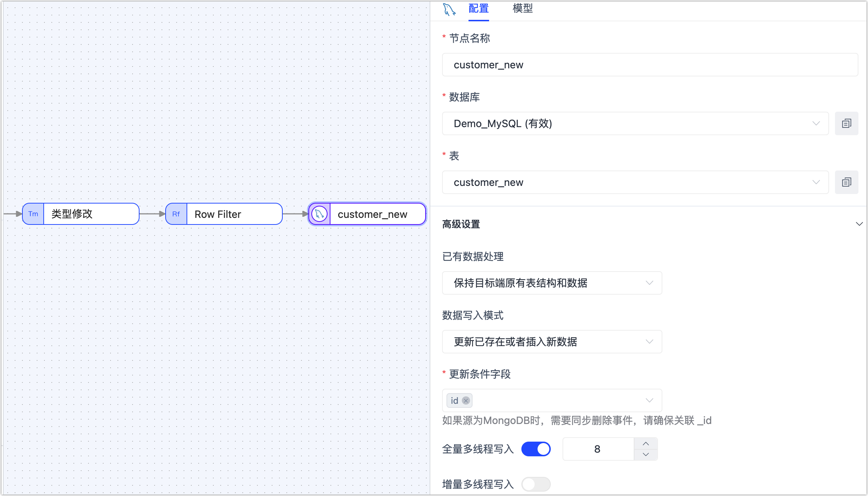Click the thread count field showing 8
Screen dimensions: 868x496
[x=598, y=449]
